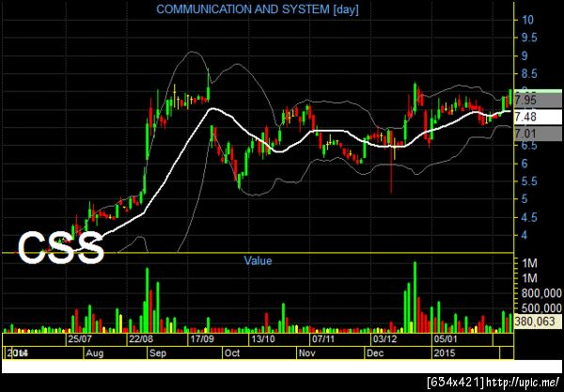
Task: Select the 22/08 date marker
Action: pyautogui.click(x=140, y=338)
